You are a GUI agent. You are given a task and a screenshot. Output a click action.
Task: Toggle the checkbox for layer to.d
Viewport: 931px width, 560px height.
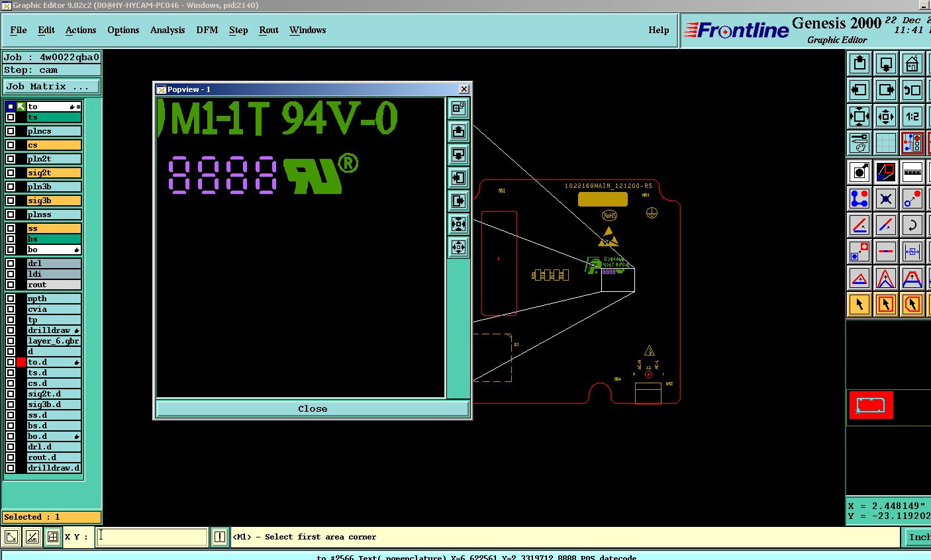coord(11,362)
